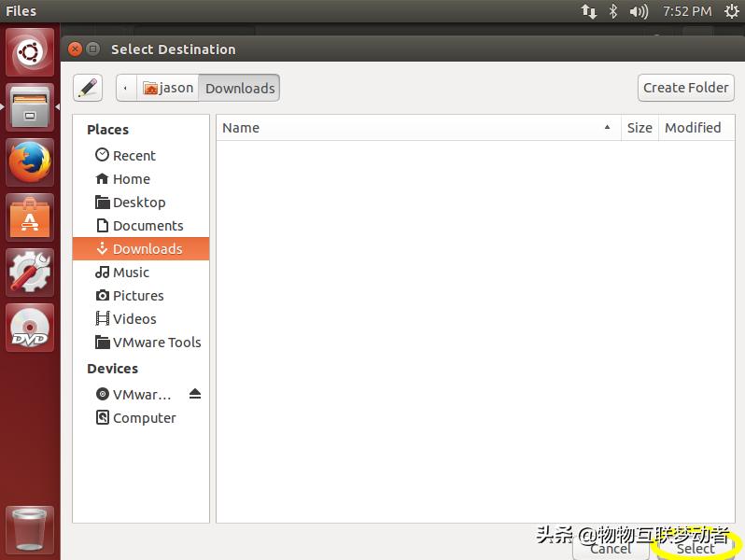
Task: Close the Select Destination dialog
Action: tap(75, 49)
